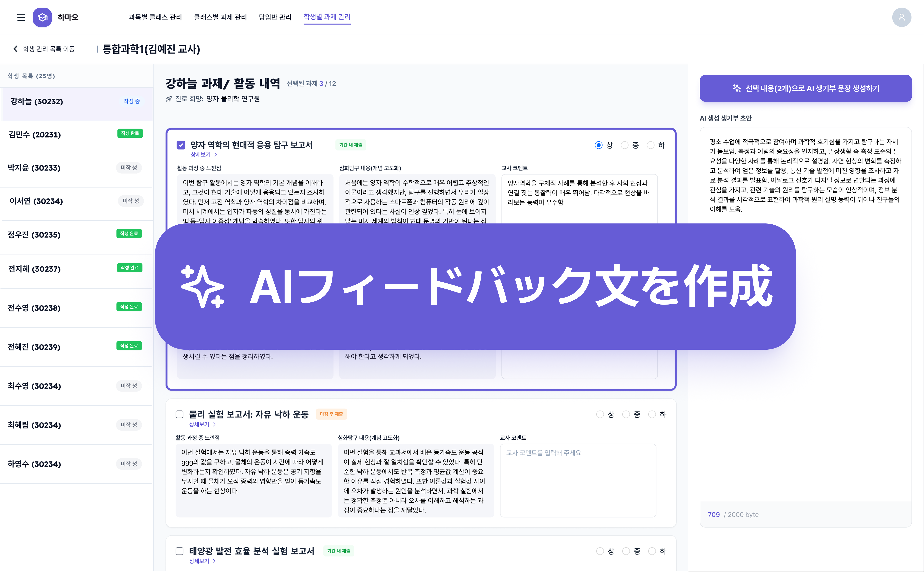Click the 작성 중 status for 강하늘
924x576 pixels.
click(132, 101)
